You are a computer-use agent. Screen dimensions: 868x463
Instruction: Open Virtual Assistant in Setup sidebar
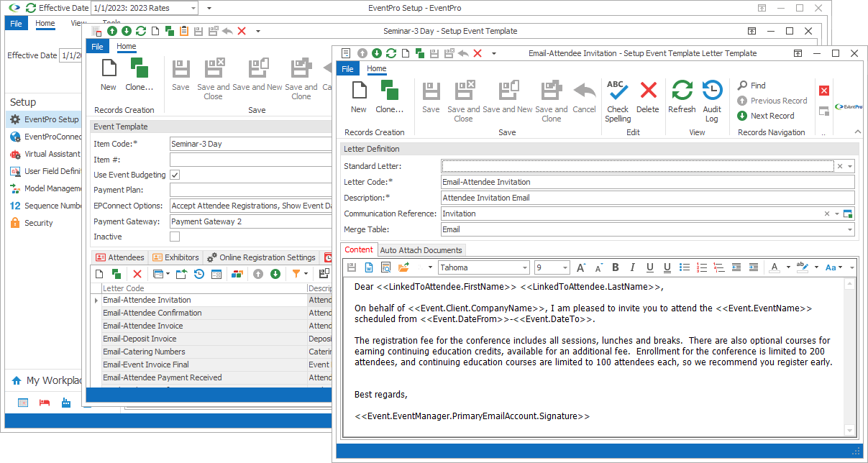click(x=46, y=154)
